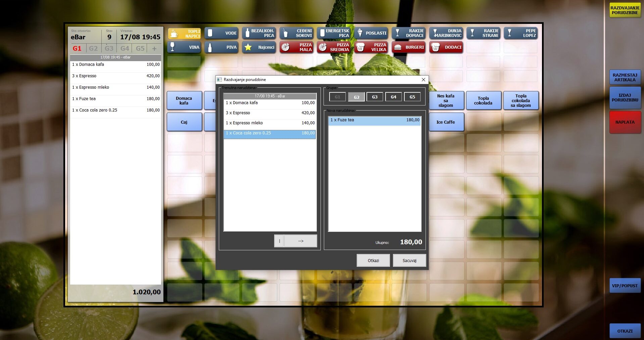Click the red NAPLATA payment button
644x340 pixels.
[x=625, y=122]
